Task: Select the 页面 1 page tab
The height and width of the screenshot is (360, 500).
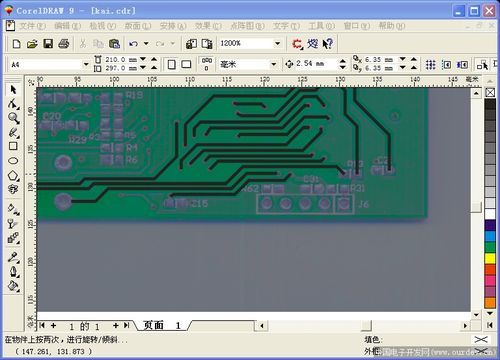Action: click(162, 325)
